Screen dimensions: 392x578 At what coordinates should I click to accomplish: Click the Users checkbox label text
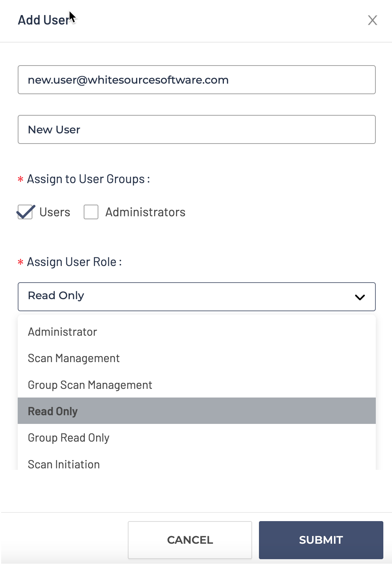pyautogui.click(x=55, y=213)
